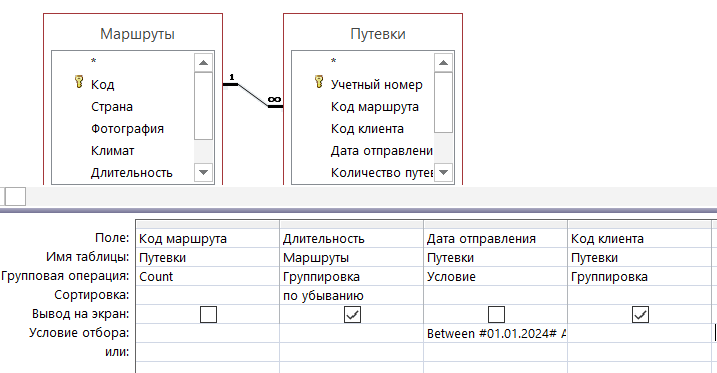The image size is (717, 373).
Task: Click the relationship line between Маршруты and Путевки
Action: [x=253, y=96]
